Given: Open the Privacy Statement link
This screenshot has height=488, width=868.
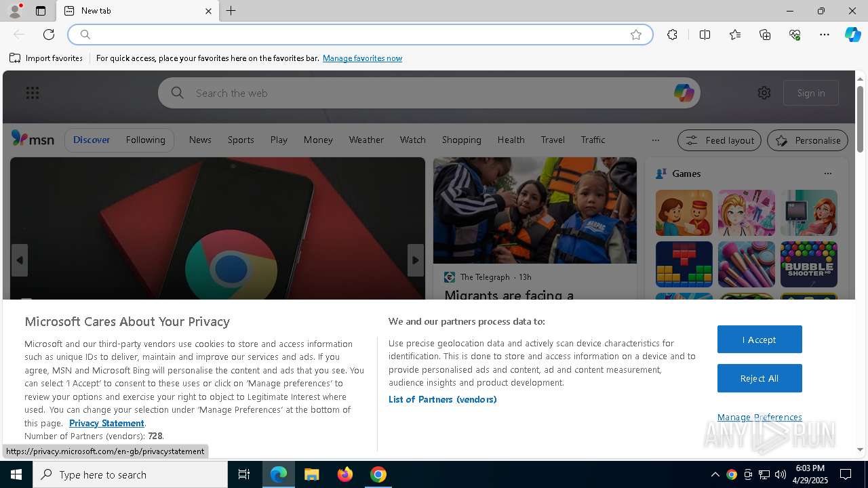Looking at the screenshot, I should [x=106, y=423].
